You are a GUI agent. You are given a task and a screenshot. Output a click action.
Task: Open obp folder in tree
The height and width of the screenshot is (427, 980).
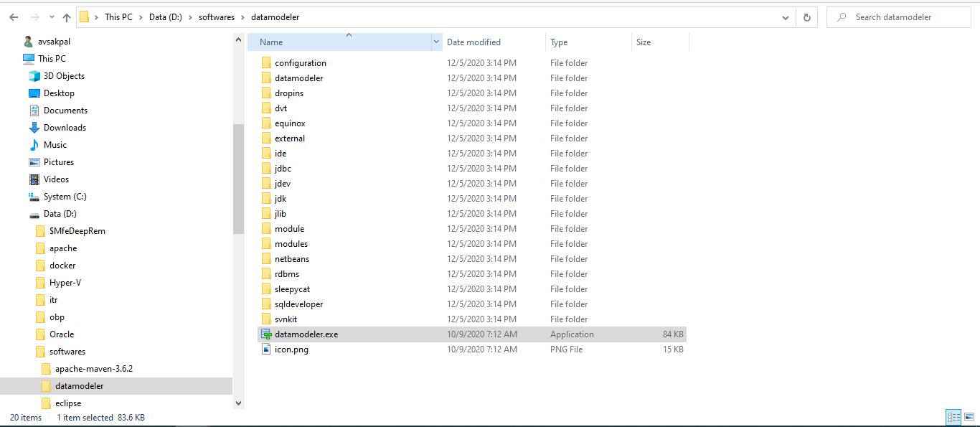pyautogui.click(x=57, y=317)
